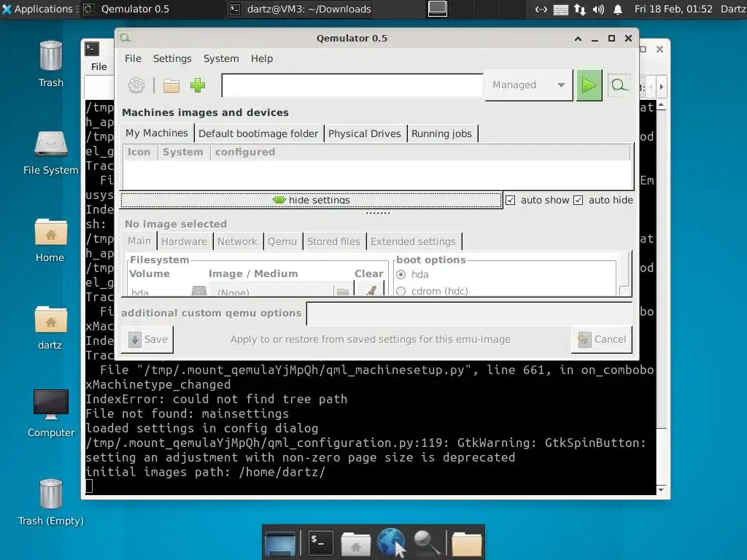747x560 pixels.
Task: Open the Main settings tab
Action: pos(139,241)
